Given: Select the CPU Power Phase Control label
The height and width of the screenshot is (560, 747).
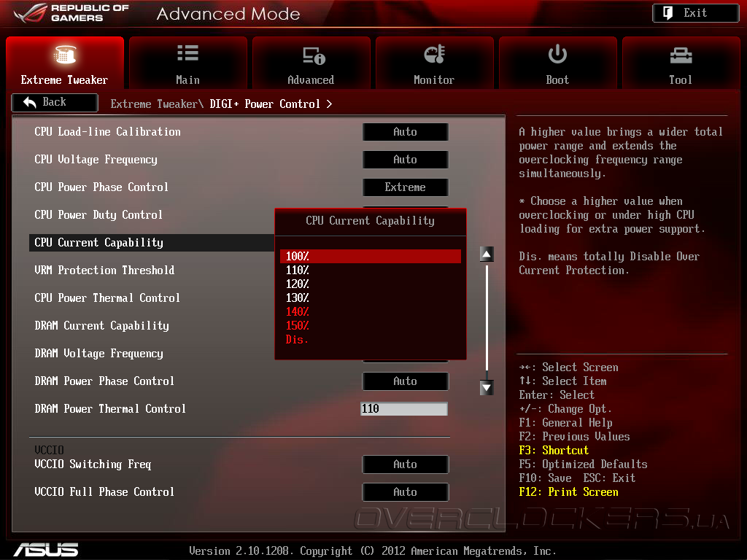Looking at the screenshot, I should (101, 187).
